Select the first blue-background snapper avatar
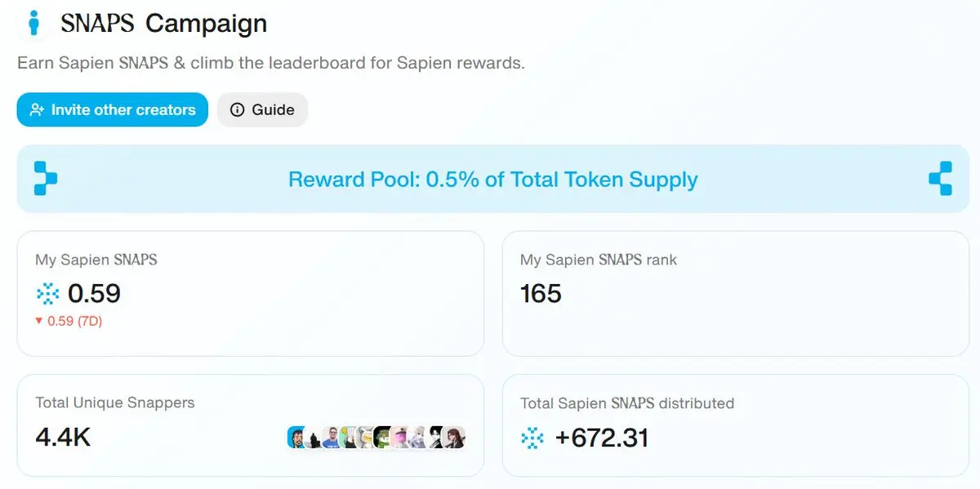 pyautogui.click(x=296, y=438)
